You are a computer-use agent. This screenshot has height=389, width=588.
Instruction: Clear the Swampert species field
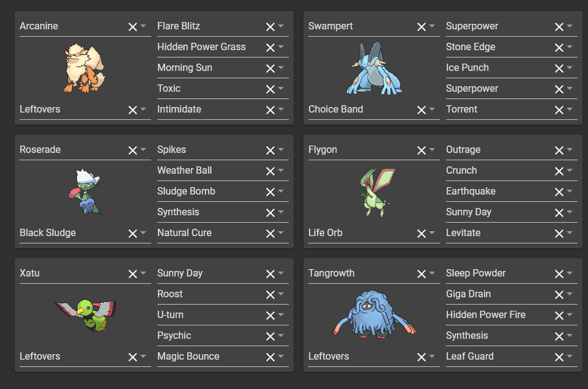(x=421, y=27)
